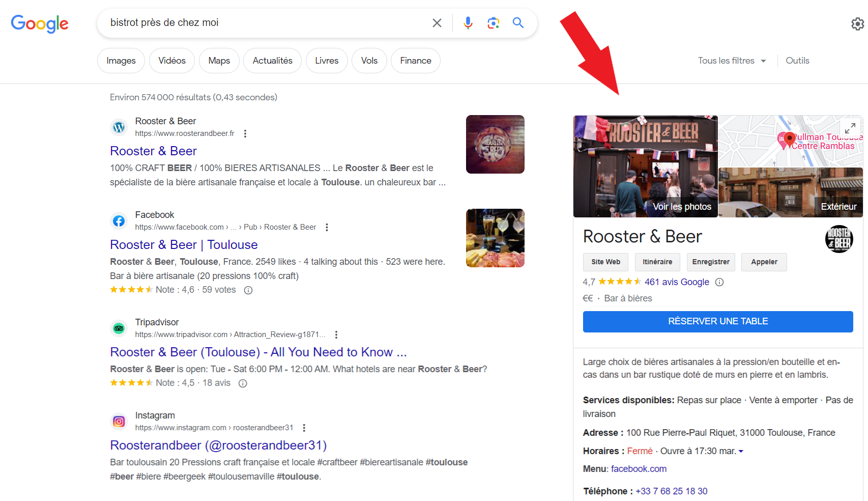Switch to the Actualités tab

coord(272,60)
